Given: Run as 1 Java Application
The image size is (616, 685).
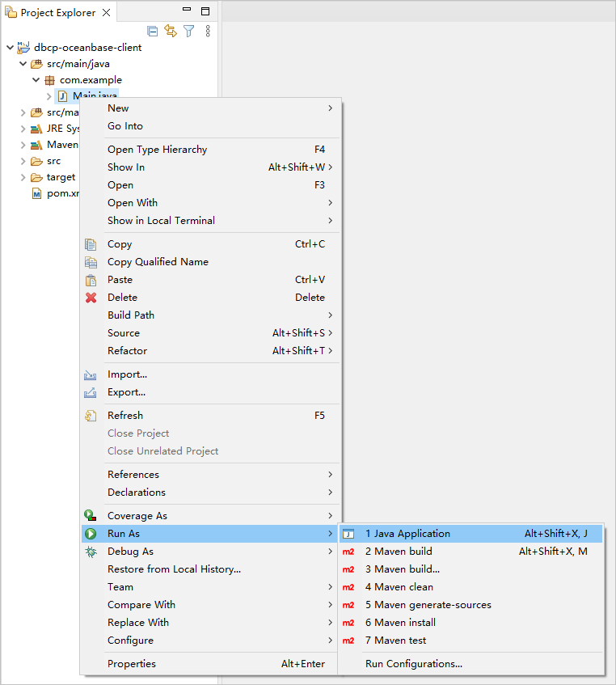Looking at the screenshot, I should coord(407,534).
